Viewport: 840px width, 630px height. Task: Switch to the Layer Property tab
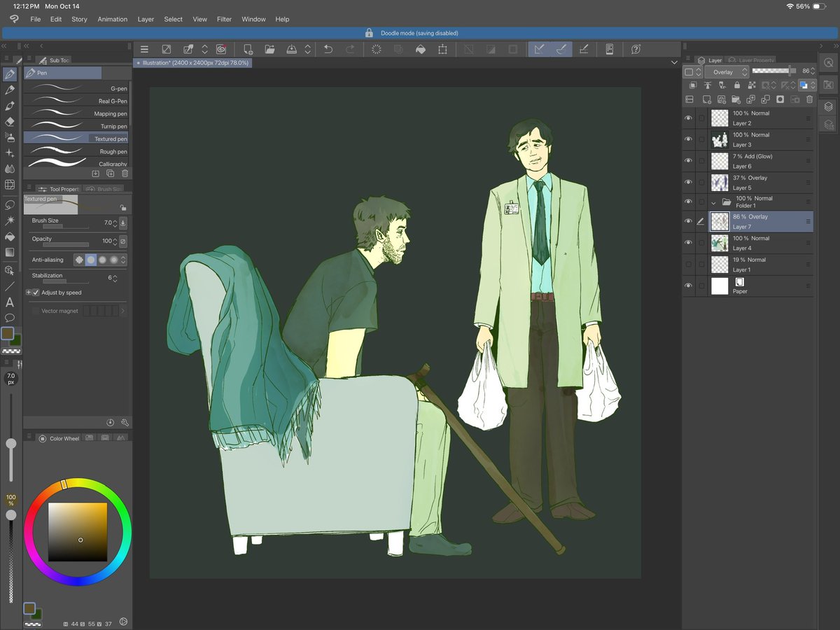(x=752, y=60)
